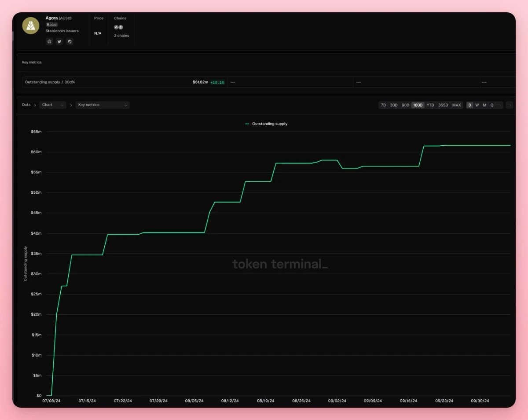This screenshot has width=528, height=420.
Task: Open the more options icon at chart toolbar end
Action: click(510, 105)
